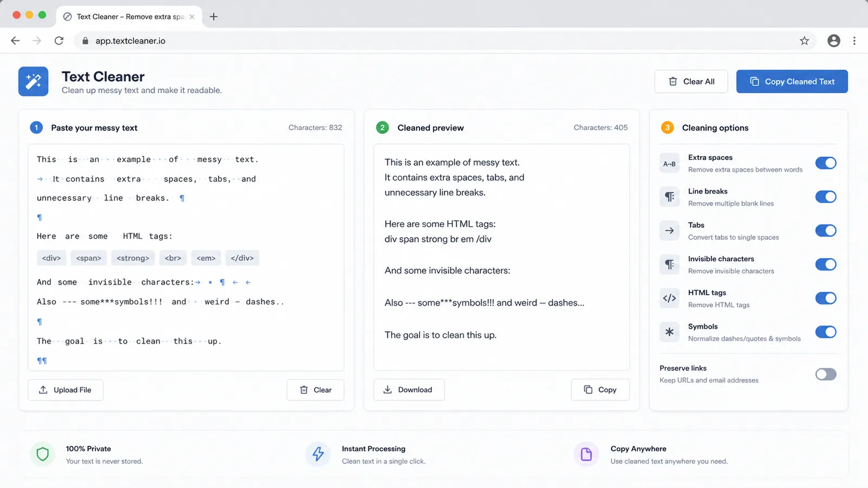
Task: Close the Text Cleaner browser tab
Action: [192, 17]
